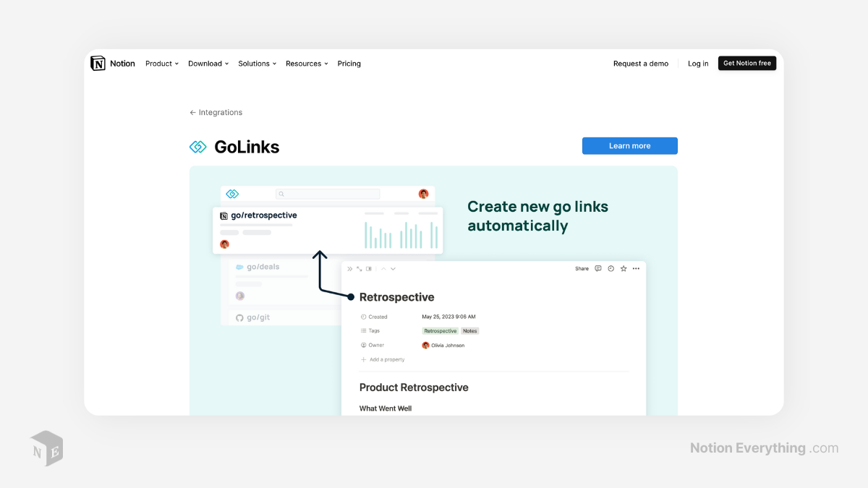The height and width of the screenshot is (488, 868).
Task: Toggle side peek view in the toolbar
Action: (369, 268)
